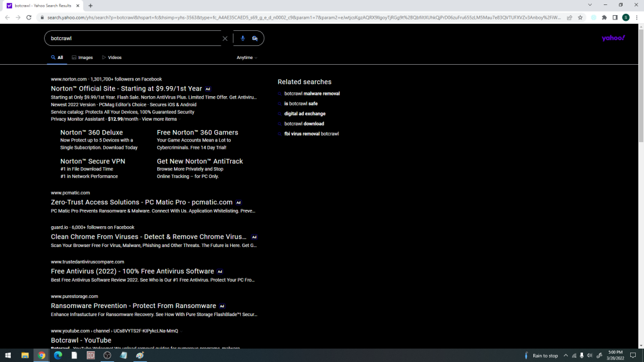Open the Botcrawl - YouTube result

(x=81, y=341)
